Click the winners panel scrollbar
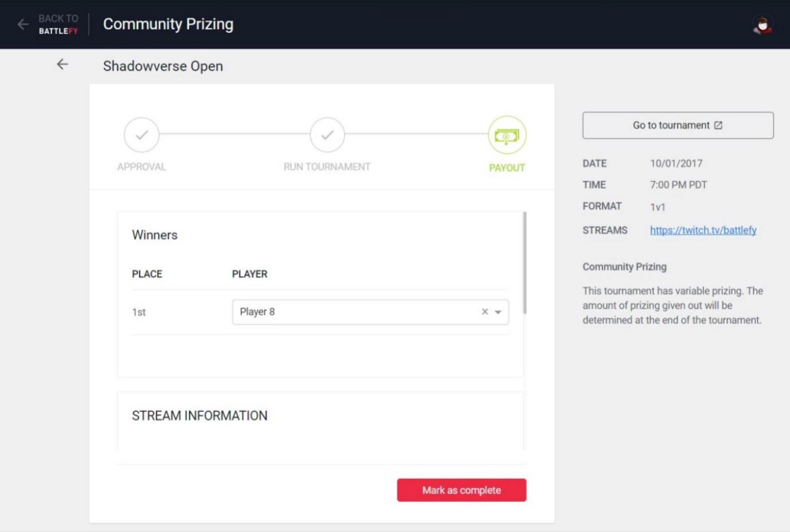This screenshot has height=532, width=790. click(525, 262)
